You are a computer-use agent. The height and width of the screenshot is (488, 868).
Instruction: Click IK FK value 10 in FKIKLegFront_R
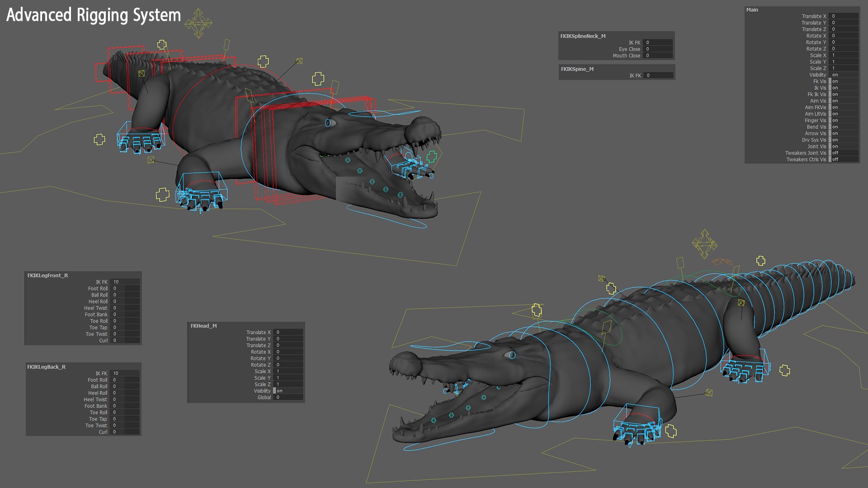[125, 282]
